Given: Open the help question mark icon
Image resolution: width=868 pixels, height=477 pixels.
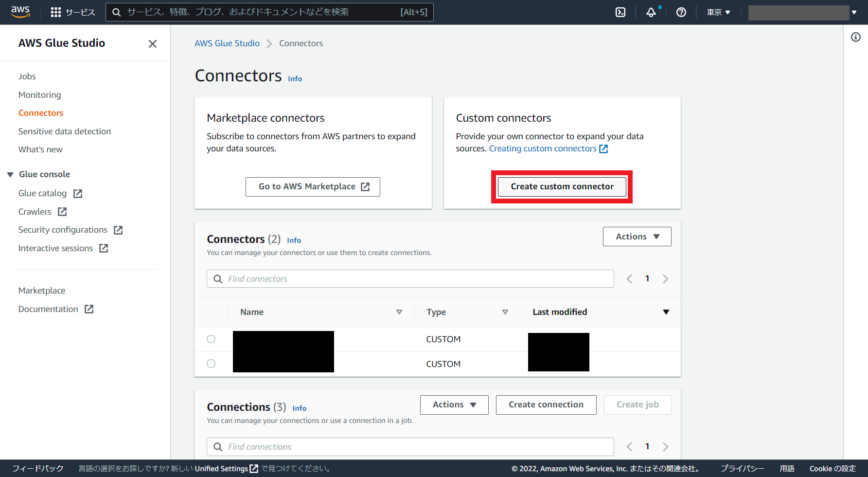Looking at the screenshot, I should tap(681, 12).
